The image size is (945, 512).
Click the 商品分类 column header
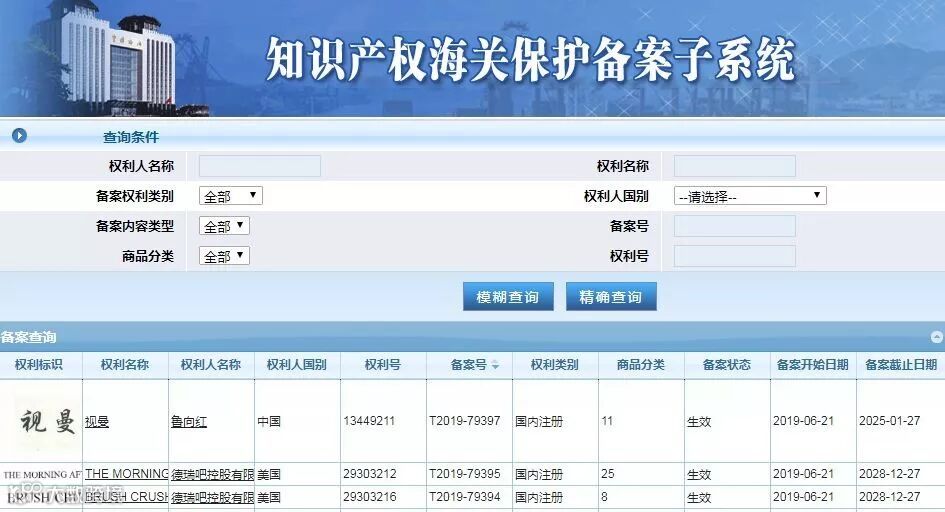pyautogui.click(x=641, y=364)
